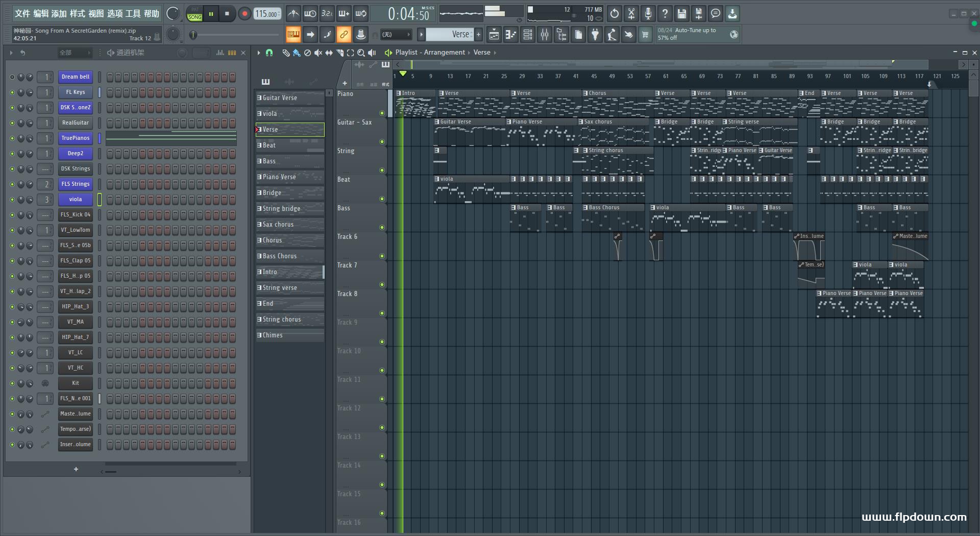Open the audio editor scissors icon
The image size is (980, 536).
coord(631,14)
